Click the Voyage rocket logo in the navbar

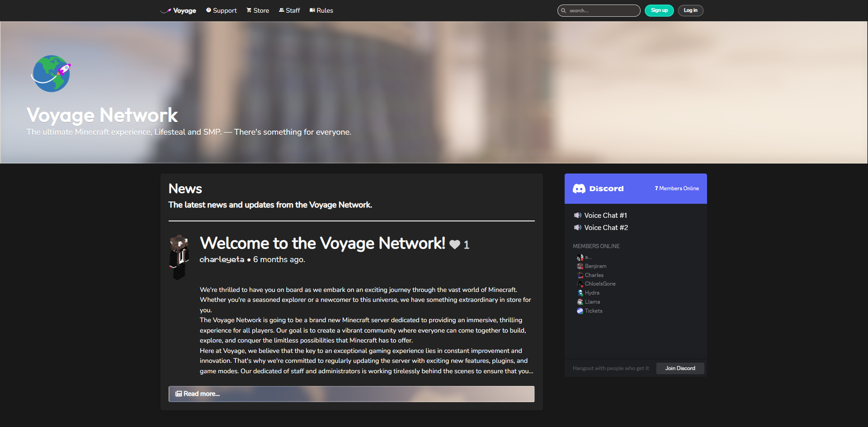165,10
